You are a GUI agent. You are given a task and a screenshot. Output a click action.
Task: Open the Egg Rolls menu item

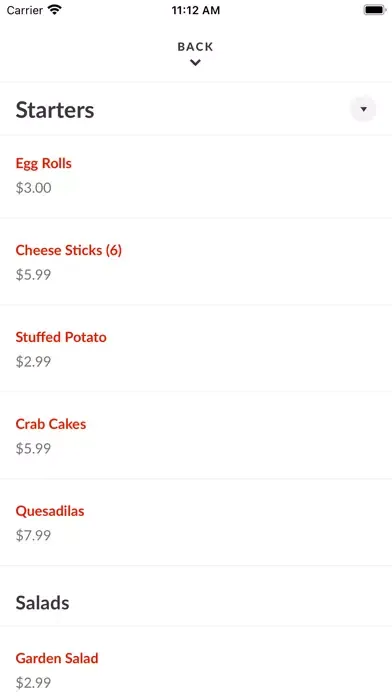[x=44, y=163]
